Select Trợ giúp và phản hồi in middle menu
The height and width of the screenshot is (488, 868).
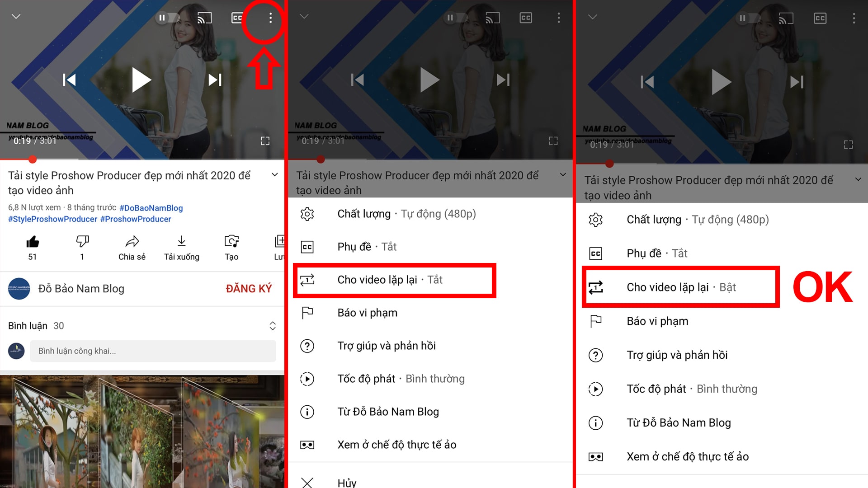click(x=429, y=346)
